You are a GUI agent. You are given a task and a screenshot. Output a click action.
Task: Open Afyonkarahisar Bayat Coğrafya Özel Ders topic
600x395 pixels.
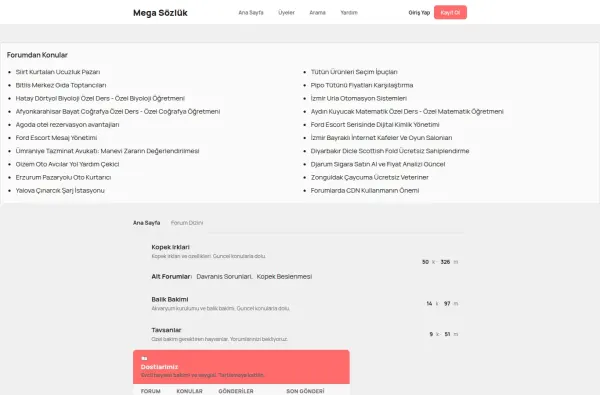(x=118, y=111)
